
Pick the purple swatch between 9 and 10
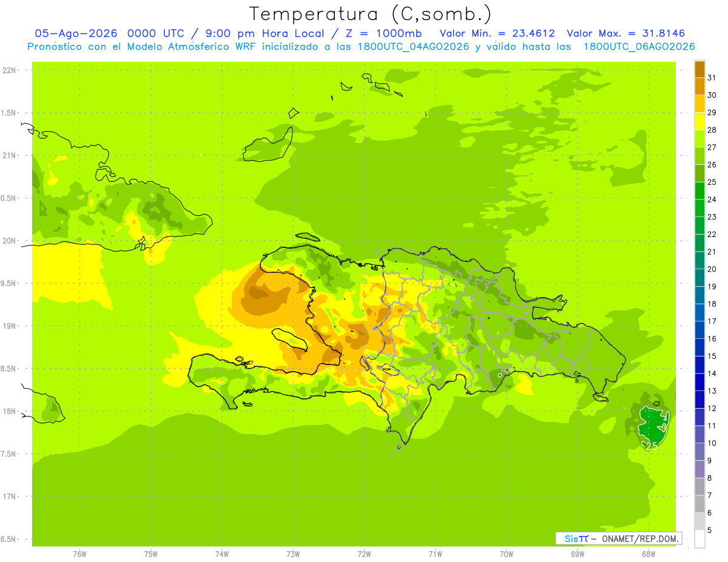click(699, 452)
